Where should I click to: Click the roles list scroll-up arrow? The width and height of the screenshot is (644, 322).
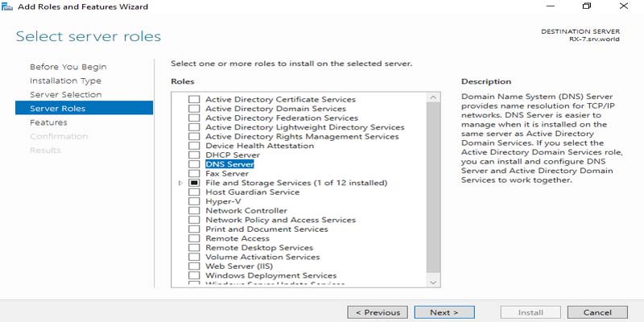pos(433,97)
